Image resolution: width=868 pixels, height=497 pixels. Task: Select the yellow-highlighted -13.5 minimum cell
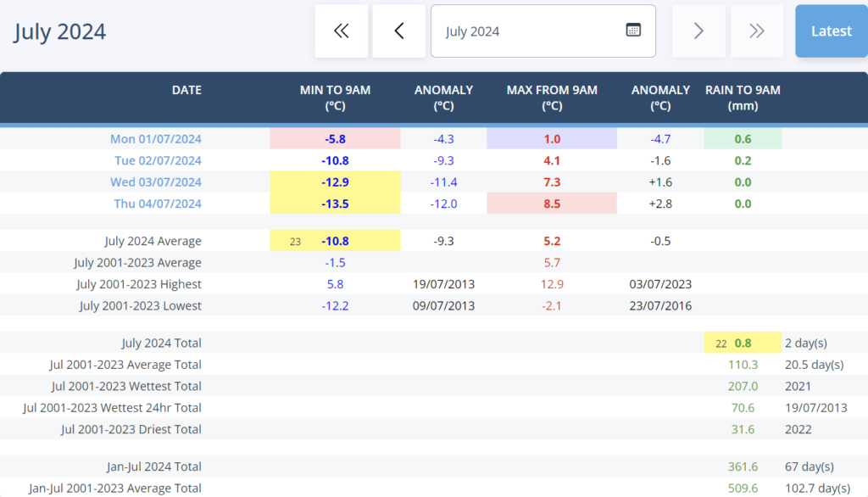pos(335,204)
